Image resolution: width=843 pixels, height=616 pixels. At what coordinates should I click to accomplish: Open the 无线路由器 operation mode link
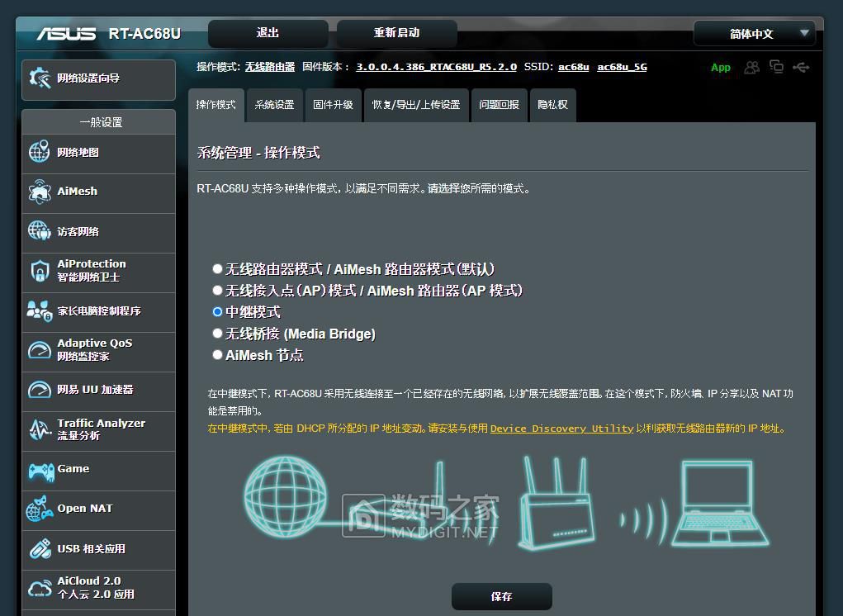[270, 67]
